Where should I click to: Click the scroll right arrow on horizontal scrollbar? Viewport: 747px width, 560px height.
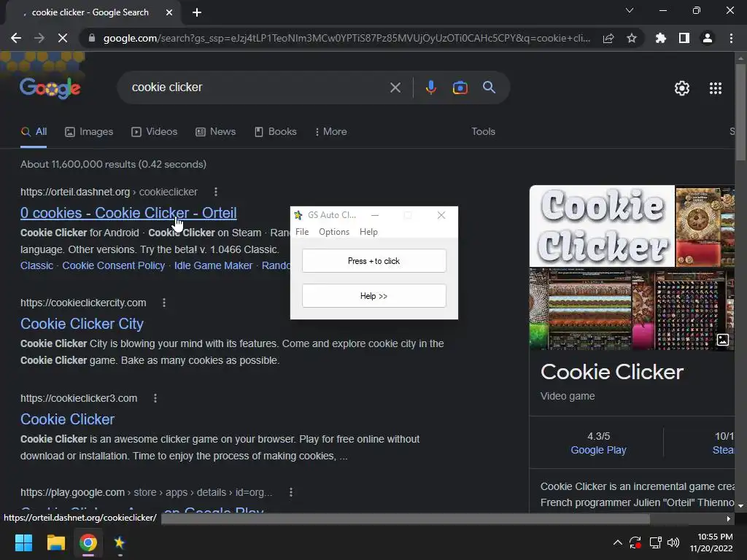(729, 518)
